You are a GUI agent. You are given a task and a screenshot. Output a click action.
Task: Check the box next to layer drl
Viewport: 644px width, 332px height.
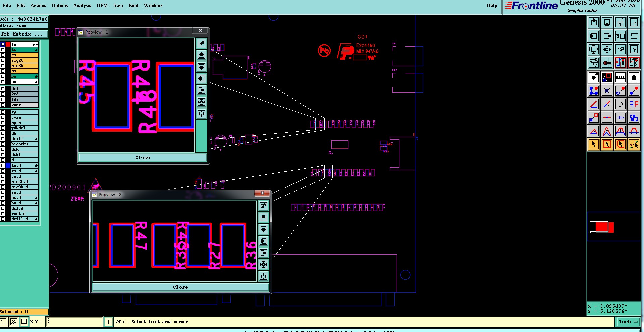pyautogui.click(x=3, y=89)
